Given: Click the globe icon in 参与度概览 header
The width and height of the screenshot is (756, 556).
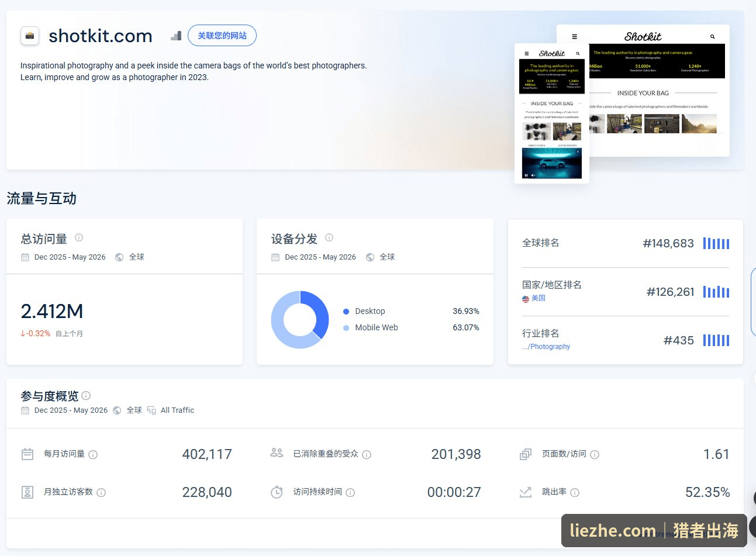Looking at the screenshot, I should click(x=117, y=410).
